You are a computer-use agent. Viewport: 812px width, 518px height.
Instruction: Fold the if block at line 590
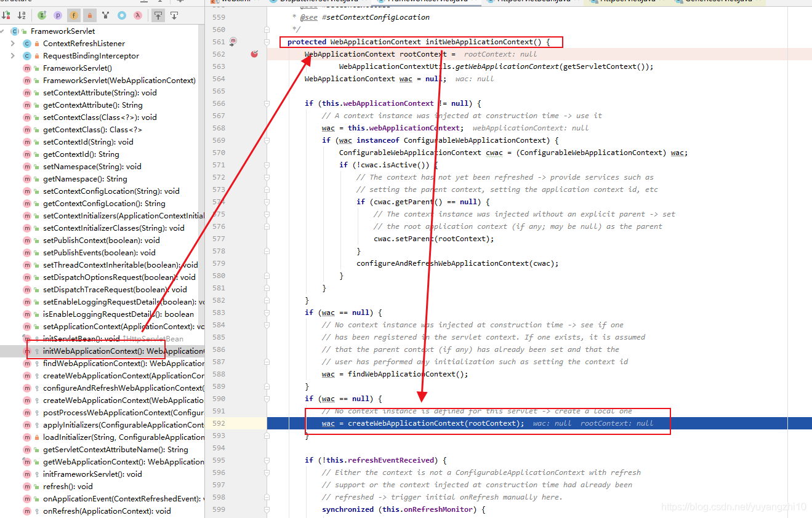tap(267, 399)
